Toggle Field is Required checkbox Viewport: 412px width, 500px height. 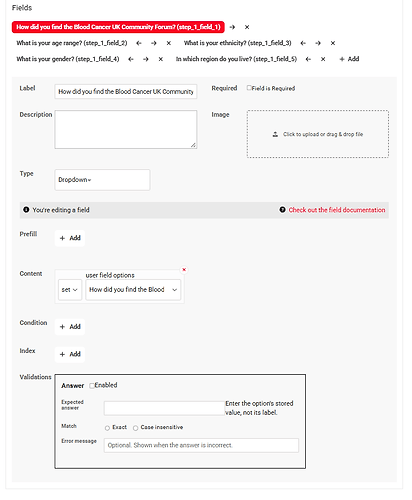click(x=249, y=88)
